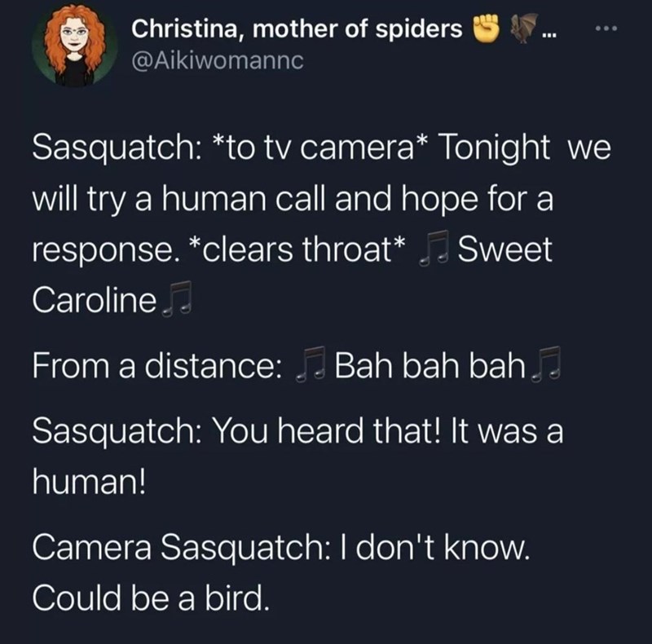Select the word "Caroline" in the tweet

[x=94, y=302]
